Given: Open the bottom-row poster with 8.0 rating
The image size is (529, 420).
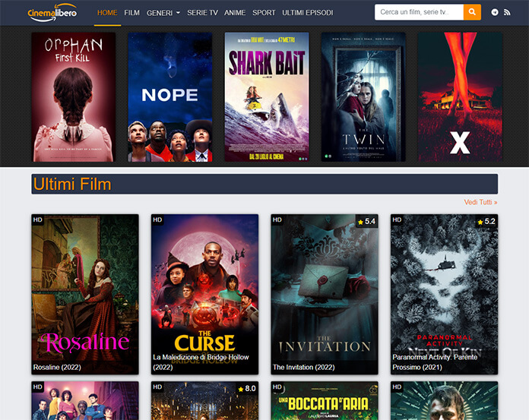Looking at the screenshot, I should pyautogui.click(x=204, y=401).
